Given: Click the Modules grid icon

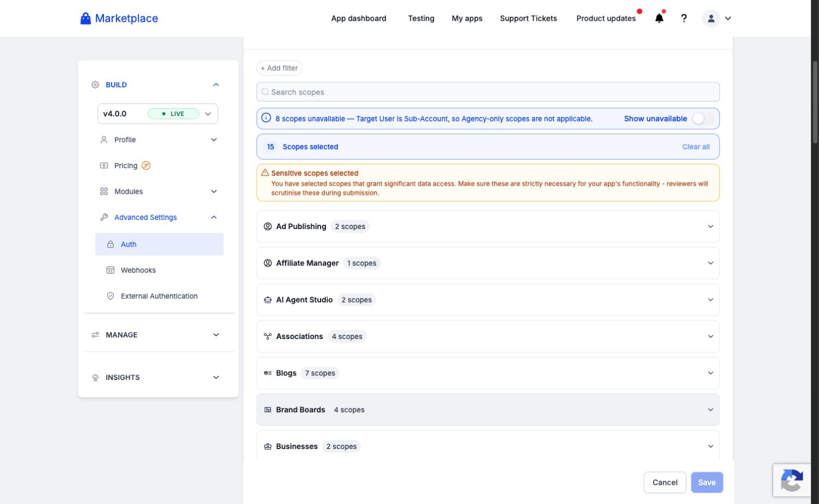Looking at the screenshot, I should pos(104,192).
